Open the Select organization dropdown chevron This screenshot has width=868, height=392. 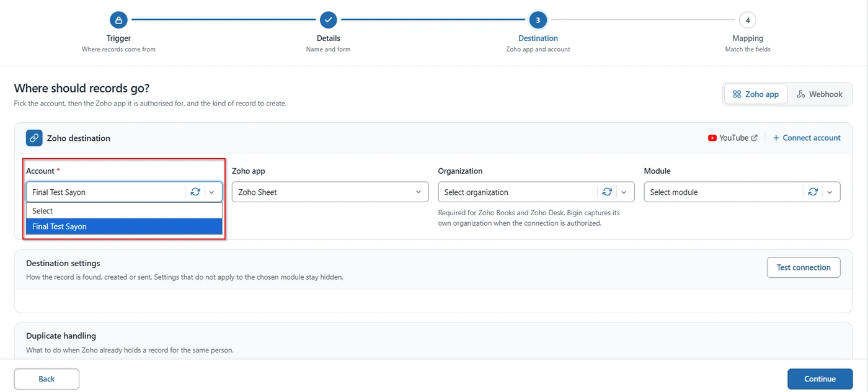[x=624, y=192]
